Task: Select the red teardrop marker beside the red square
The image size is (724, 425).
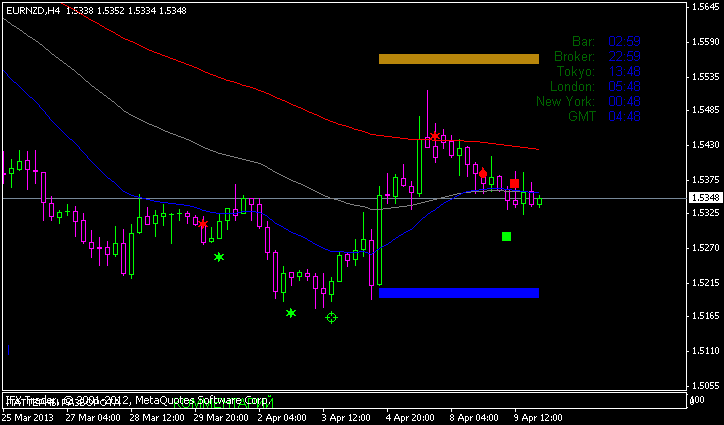Action: coord(483,173)
